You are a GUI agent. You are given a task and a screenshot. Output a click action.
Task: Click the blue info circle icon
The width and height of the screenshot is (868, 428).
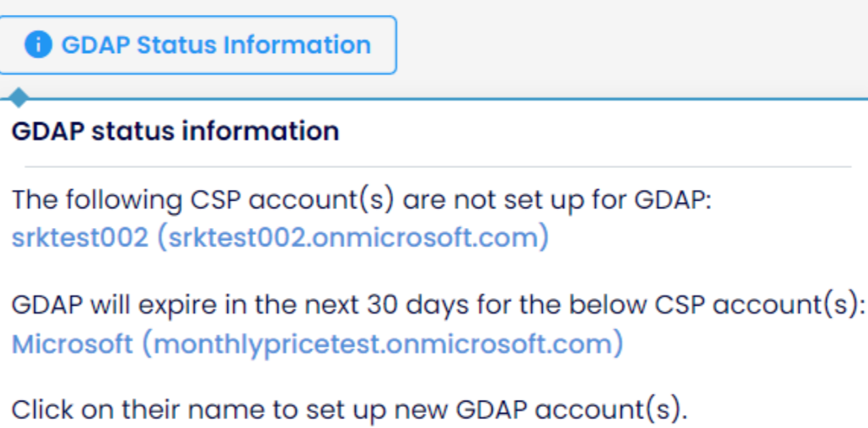coord(37,45)
